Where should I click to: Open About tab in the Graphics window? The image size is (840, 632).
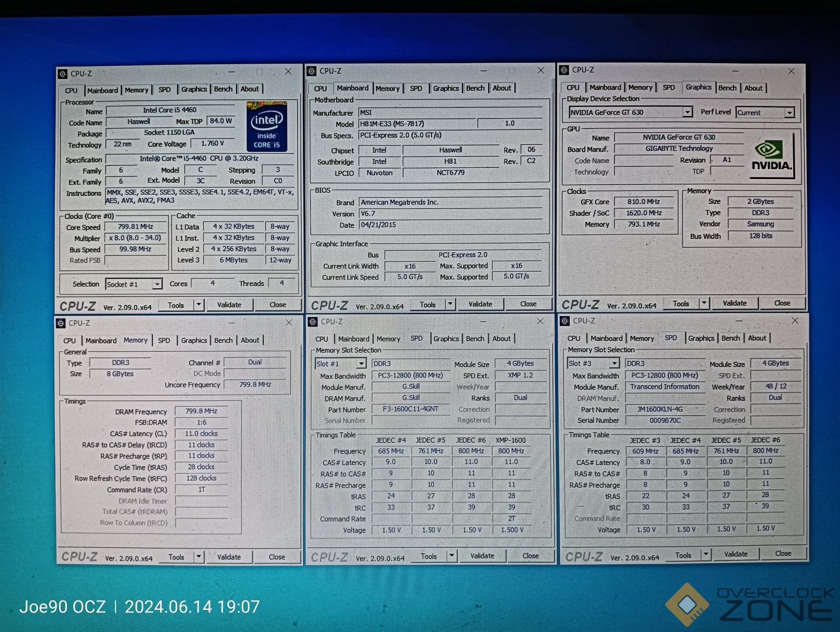click(x=754, y=88)
